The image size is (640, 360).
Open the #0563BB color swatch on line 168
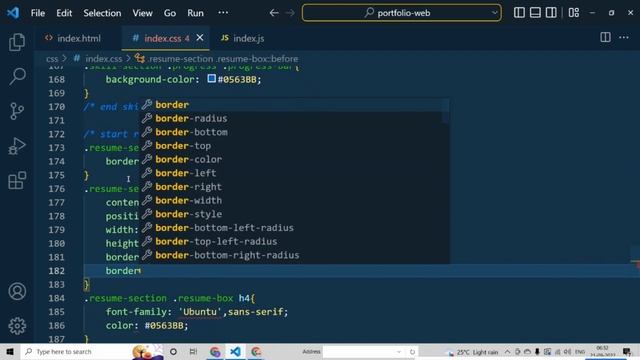(211, 78)
